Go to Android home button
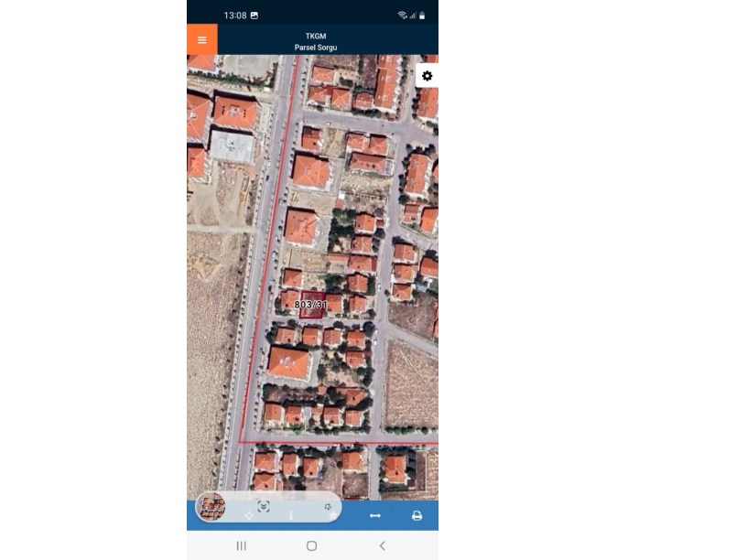 pyautogui.click(x=311, y=545)
